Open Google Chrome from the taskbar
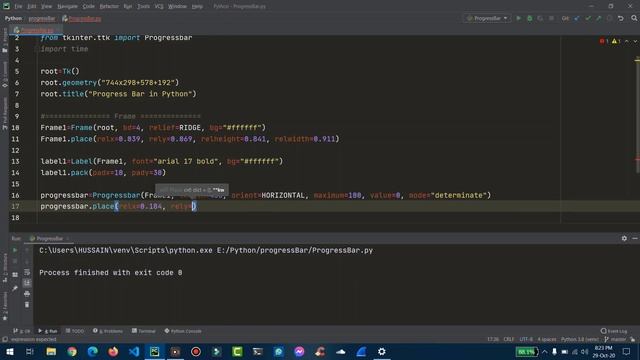The height and width of the screenshot is (360, 640). (72, 351)
